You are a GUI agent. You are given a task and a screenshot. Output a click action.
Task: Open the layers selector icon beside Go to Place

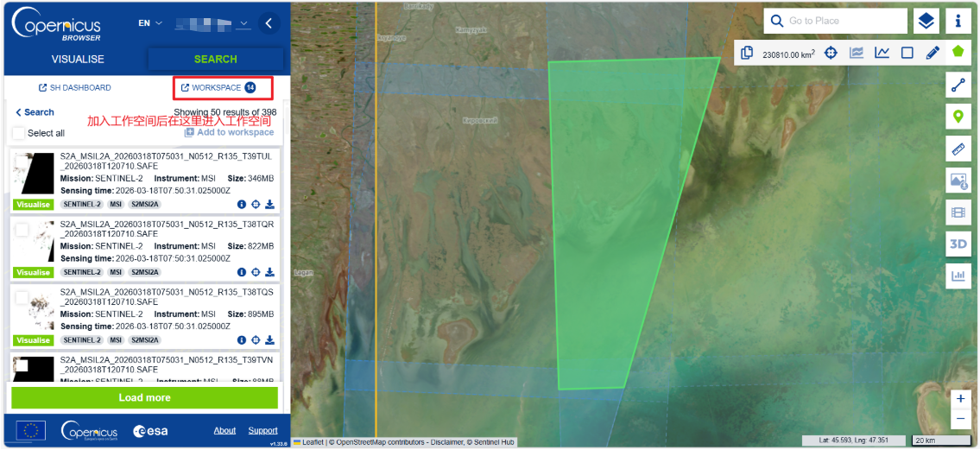(926, 22)
